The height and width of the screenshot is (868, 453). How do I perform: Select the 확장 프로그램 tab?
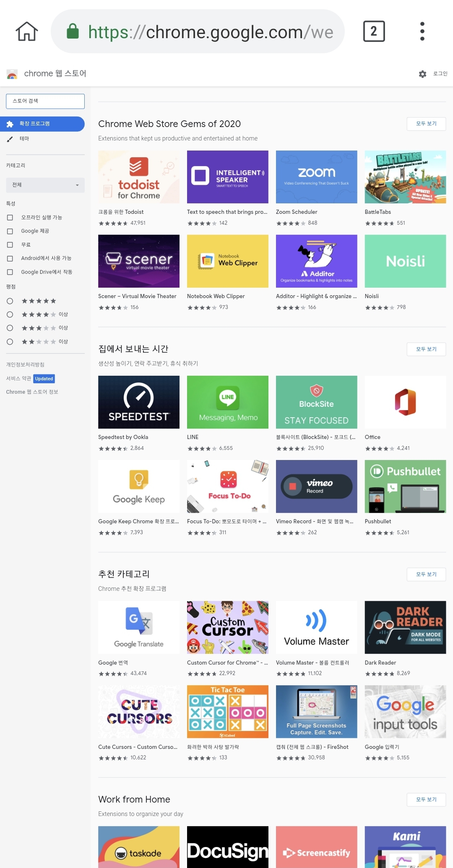coord(42,124)
